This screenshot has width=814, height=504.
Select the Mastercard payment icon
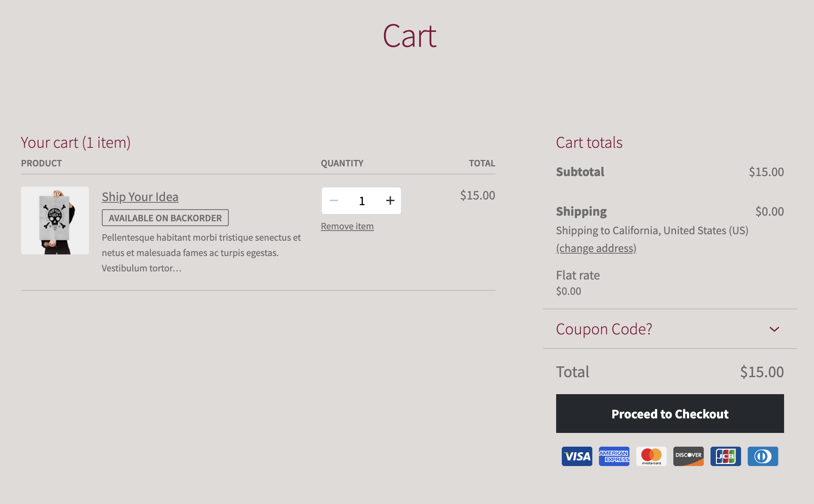coord(651,456)
